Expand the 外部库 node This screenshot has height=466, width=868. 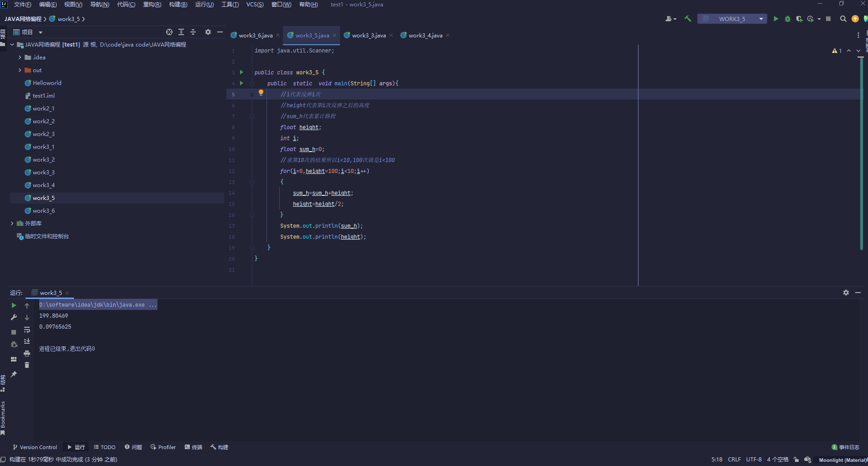click(12, 224)
